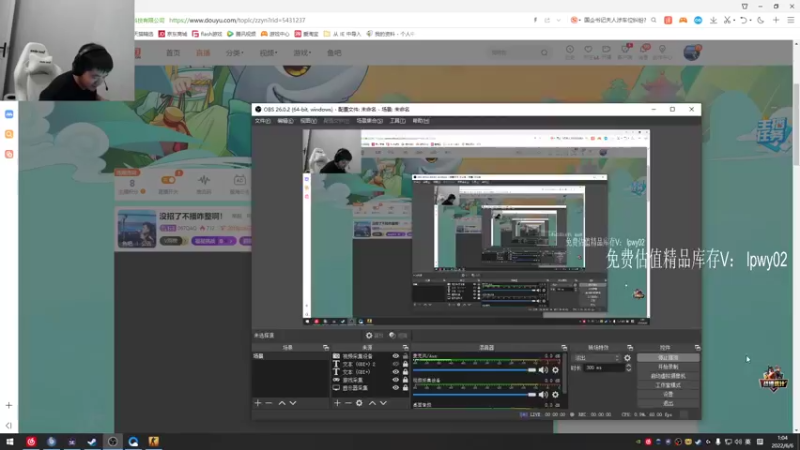
Task: Open CS:GO icon in taskbar
Action: tap(154, 442)
